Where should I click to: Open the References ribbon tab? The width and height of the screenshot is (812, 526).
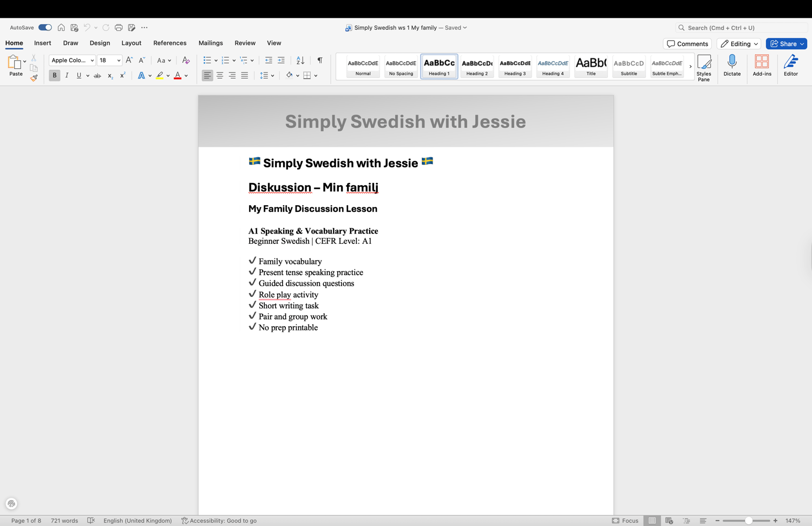click(169, 43)
